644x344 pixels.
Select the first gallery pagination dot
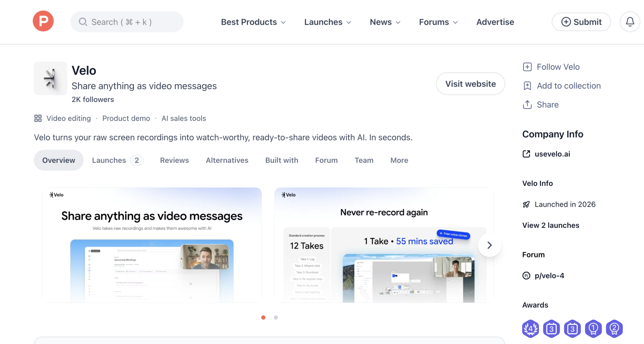263,317
